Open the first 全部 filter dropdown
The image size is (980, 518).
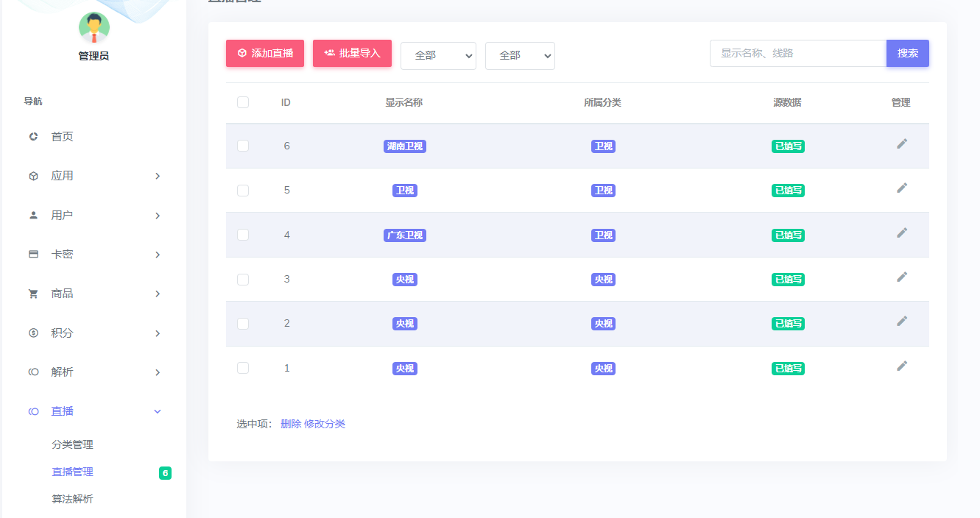(x=438, y=55)
